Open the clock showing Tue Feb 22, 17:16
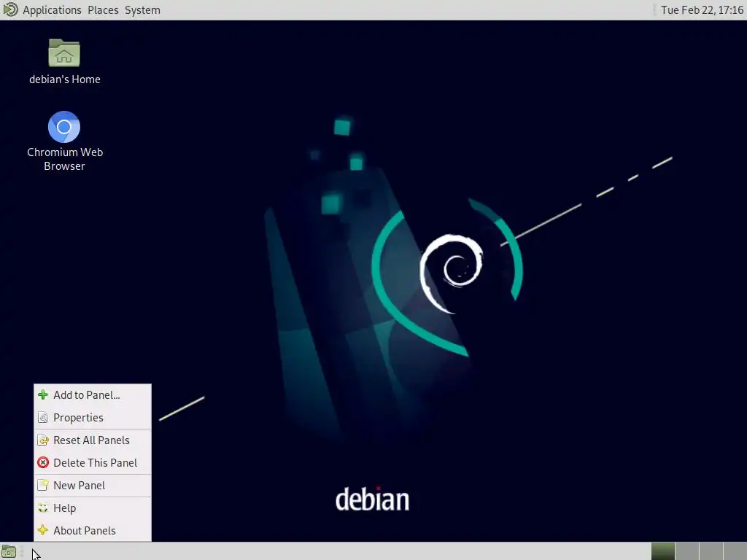The height and width of the screenshot is (560, 747). [702, 10]
